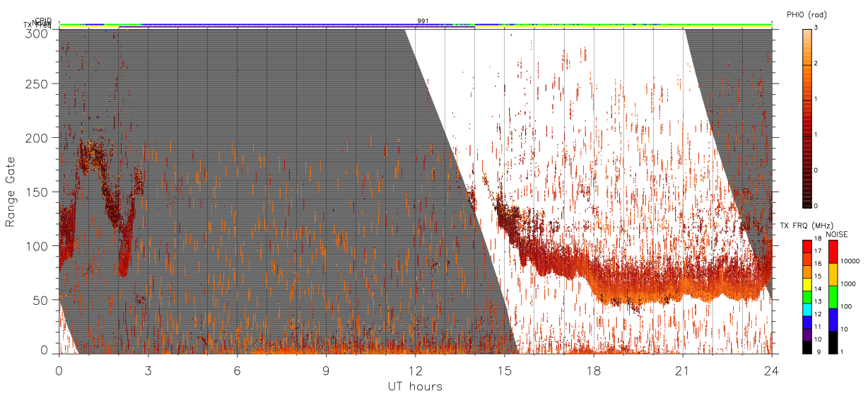Click the '17' label on TX FRQ colorbar
Screen dimensions: 868x401
(818, 251)
